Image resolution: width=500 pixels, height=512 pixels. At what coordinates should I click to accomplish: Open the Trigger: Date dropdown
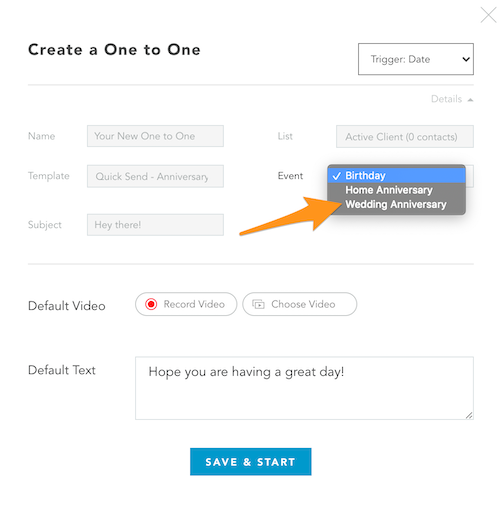pyautogui.click(x=416, y=59)
